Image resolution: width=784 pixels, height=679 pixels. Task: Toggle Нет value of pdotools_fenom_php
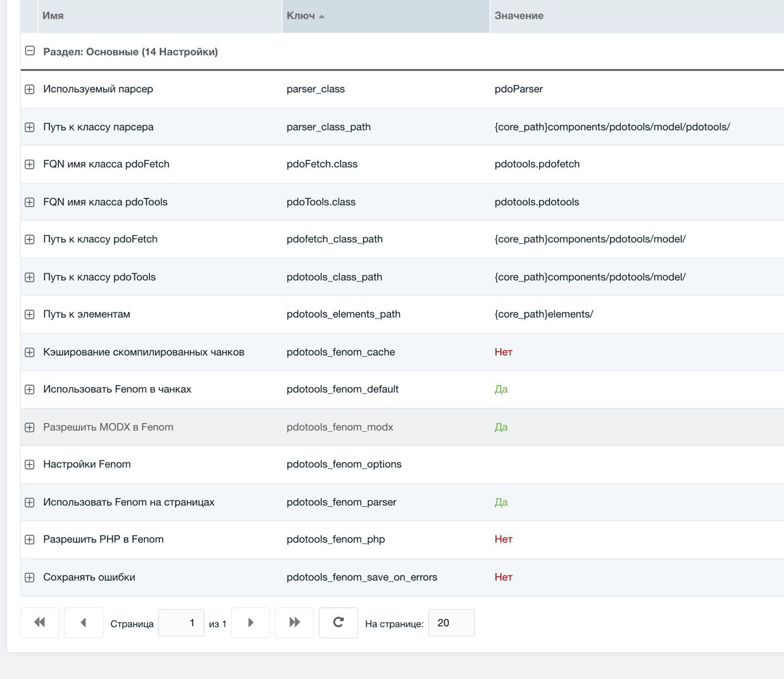(x=503, y=539)
